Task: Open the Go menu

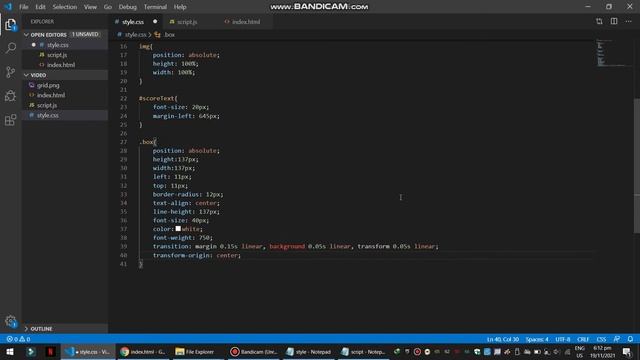Action: click(108, 7)
